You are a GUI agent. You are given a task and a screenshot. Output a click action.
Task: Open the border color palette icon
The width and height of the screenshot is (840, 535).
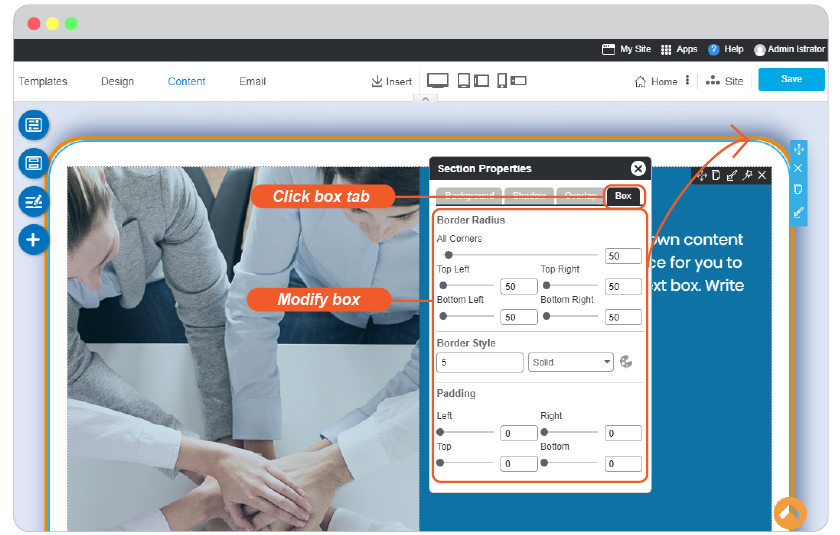[626, 362]
